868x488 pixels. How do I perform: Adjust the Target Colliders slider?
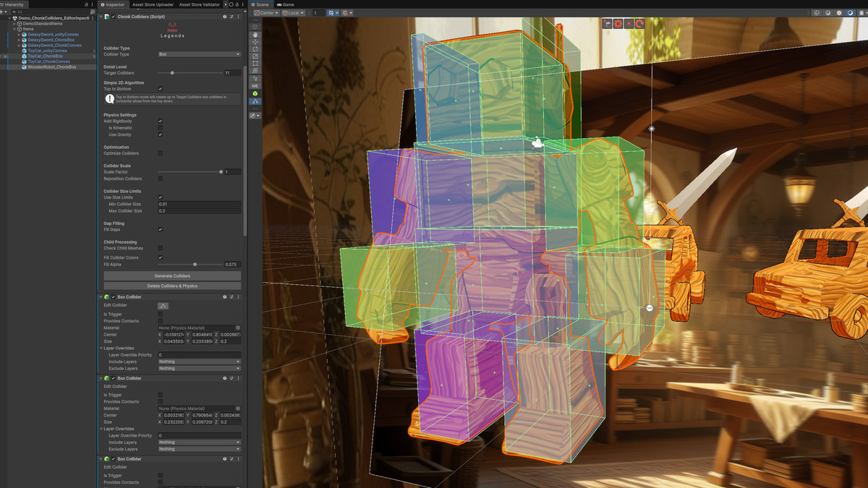[x=190, y=73]
